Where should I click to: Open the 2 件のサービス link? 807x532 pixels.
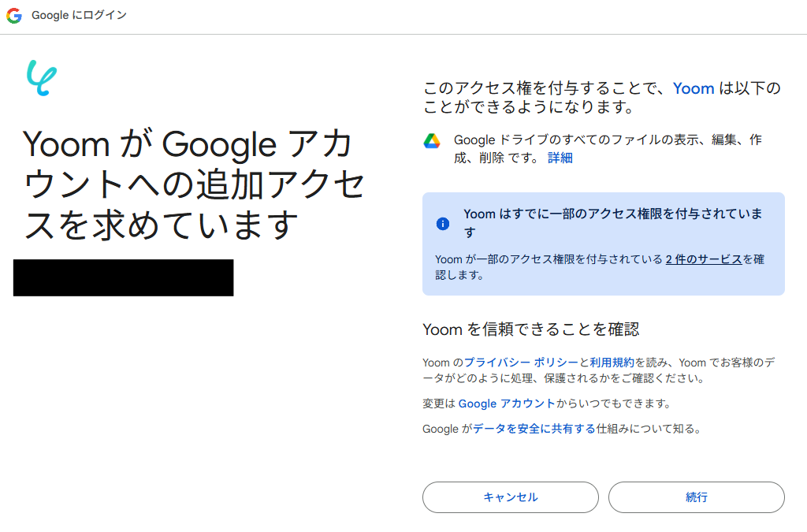click(x=704, y=259)
